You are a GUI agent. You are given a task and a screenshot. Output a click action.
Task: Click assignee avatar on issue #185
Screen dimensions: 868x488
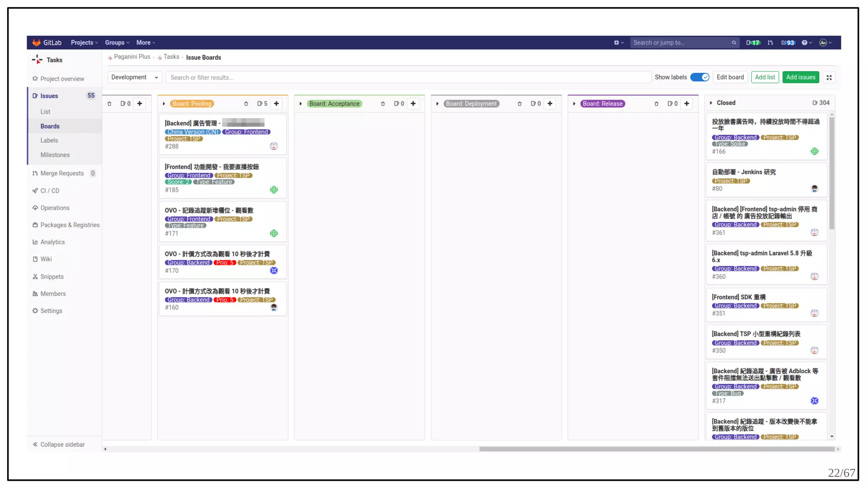[274, 190]
